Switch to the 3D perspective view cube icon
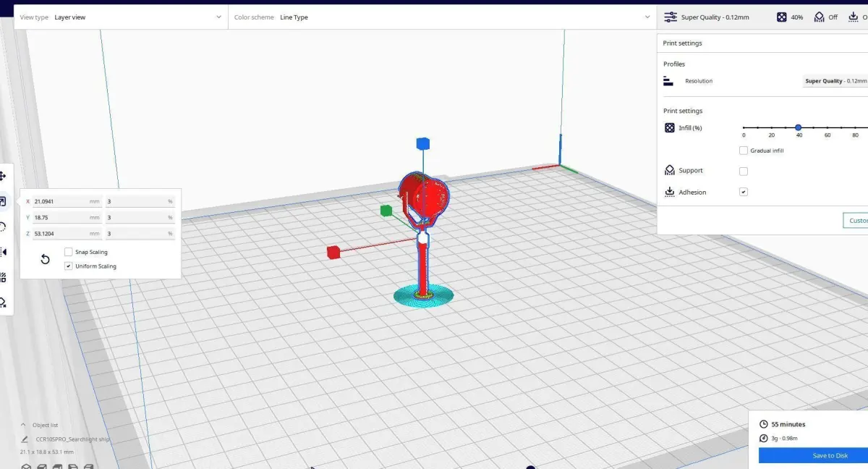868x469 pixels. click(x=26, y=467)
